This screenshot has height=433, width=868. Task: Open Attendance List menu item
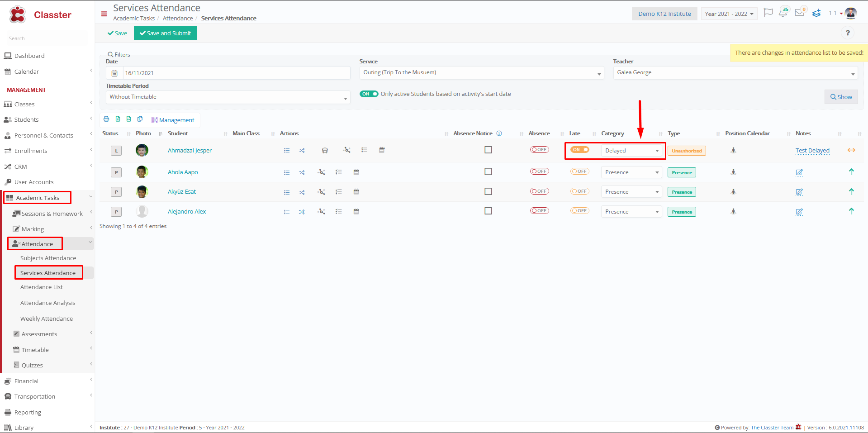(x=42, y=287)
